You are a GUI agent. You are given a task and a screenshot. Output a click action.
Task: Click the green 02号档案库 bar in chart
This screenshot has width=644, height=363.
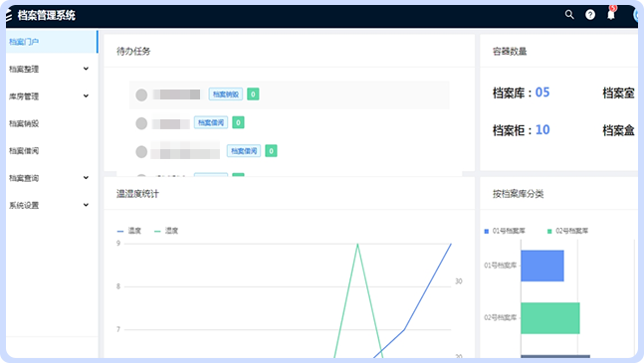550,318
